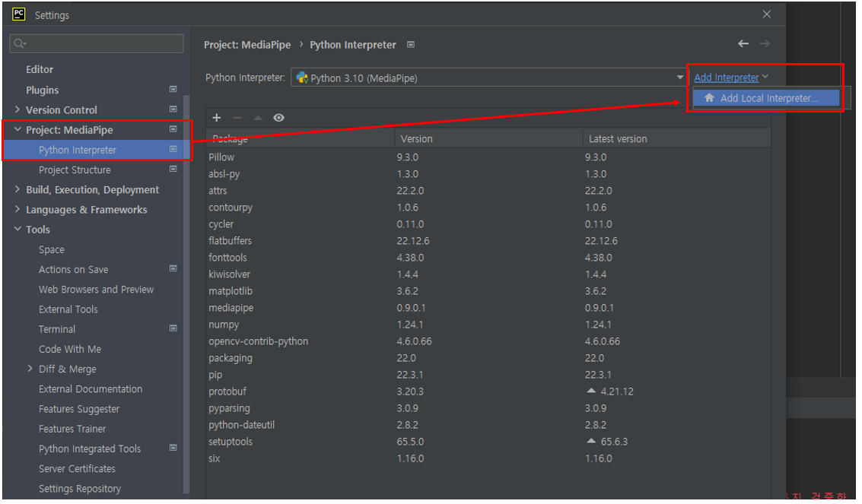The height and width of the screenshot is (504, 862).
Task: Click the PyCharm logo in the title bar
Action: [19, 14]
